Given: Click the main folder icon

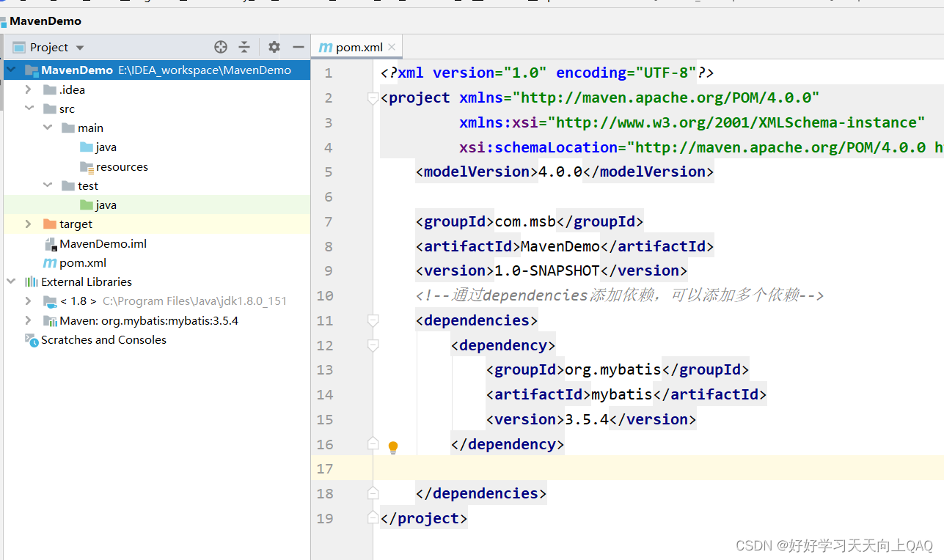Looking at the screenshot, I should [x=68, y=128].
